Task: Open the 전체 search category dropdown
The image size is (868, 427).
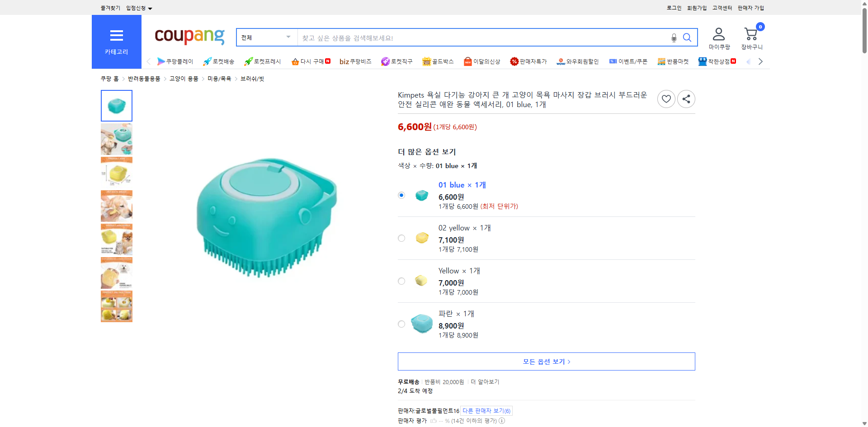Action: pos(266,38)
